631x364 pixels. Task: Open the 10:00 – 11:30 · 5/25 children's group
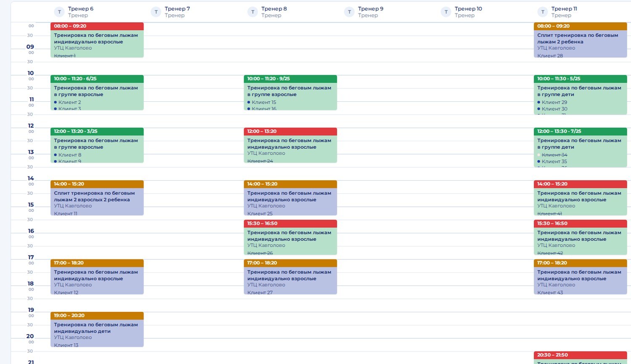580,95
